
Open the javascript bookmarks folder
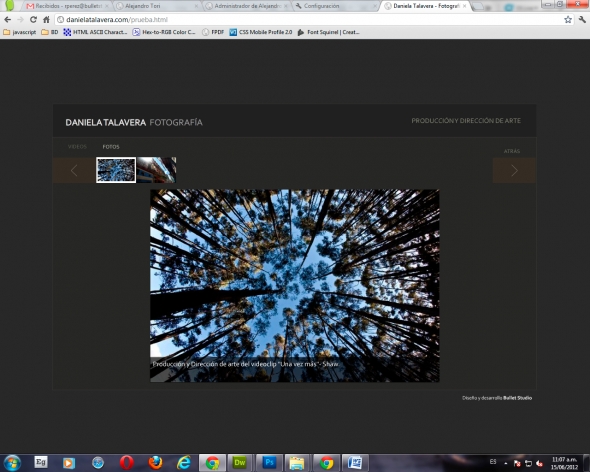point(20,32)
